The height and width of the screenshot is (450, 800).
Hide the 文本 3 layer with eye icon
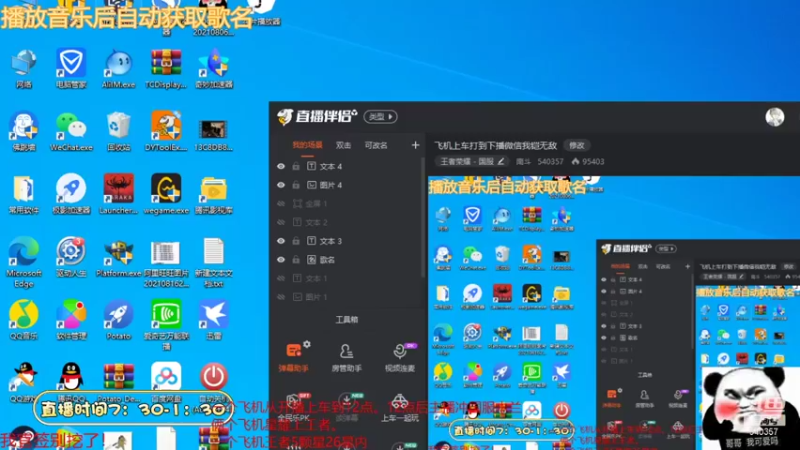pos(281,241)
